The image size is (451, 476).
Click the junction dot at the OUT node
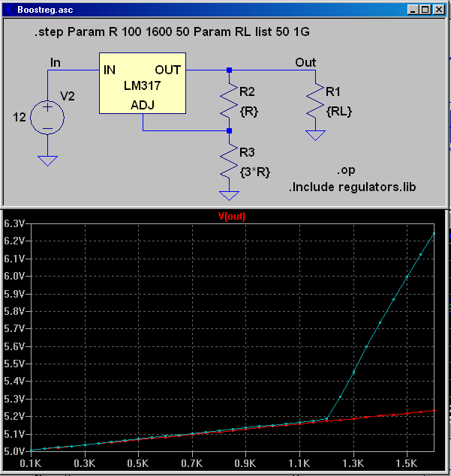(229, 70)
